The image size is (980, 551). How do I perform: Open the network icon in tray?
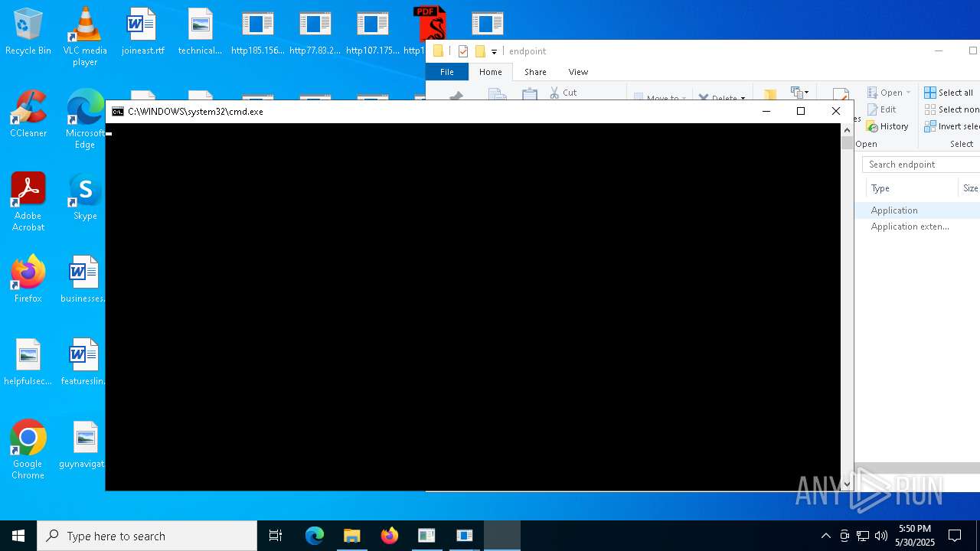coord(863,536)
